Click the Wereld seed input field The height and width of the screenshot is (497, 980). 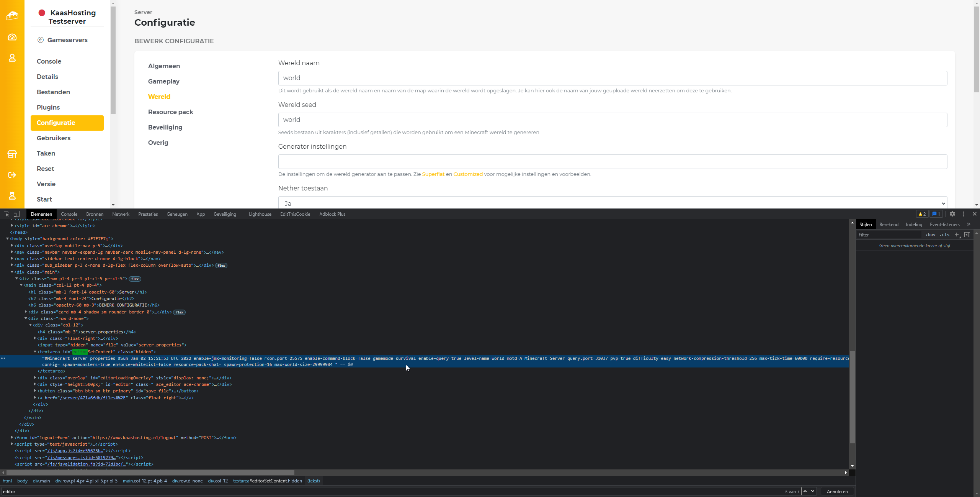coord(612,120)
